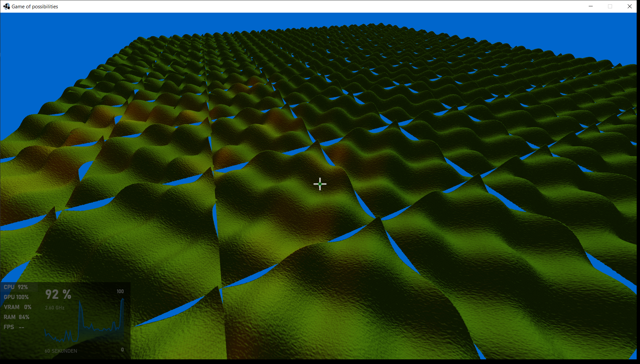
Task: Click the Game of possibilities title text
Action: pyautogui.click(x=35, y=6)
